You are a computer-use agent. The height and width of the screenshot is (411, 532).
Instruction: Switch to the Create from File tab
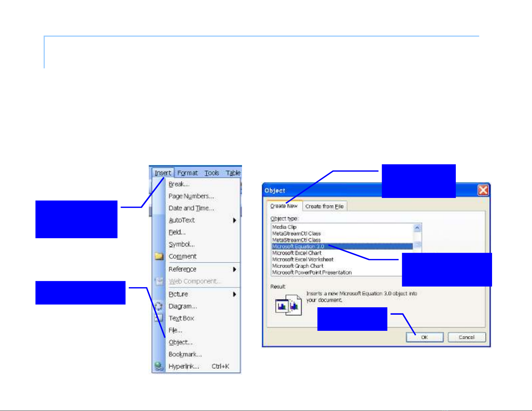tap(324, 206)
